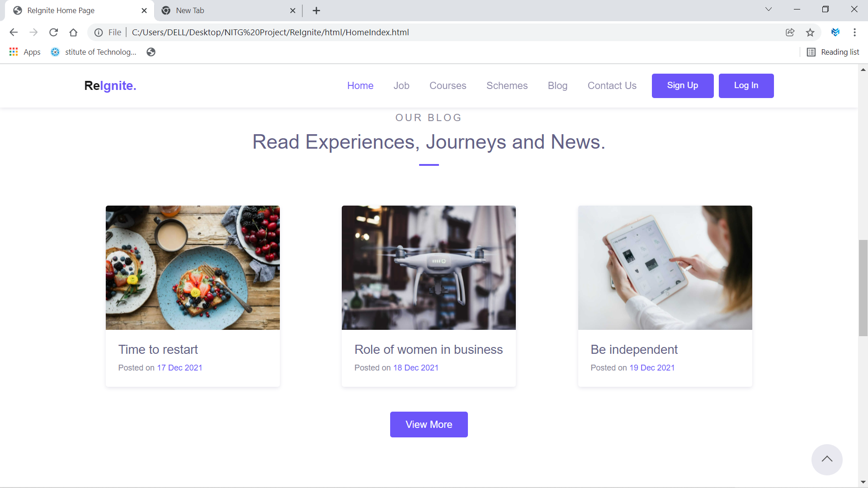The width and height of the screenshot is (868, 488).
Task: Open new tab with plus icon
Action: coord(316,10)
